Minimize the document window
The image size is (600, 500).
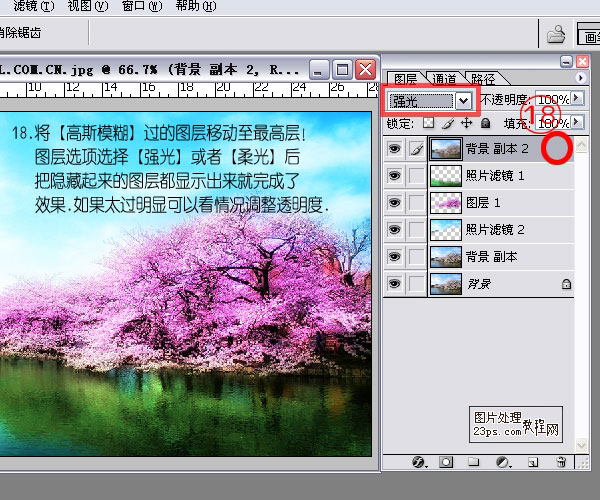[x=318, y=70]
